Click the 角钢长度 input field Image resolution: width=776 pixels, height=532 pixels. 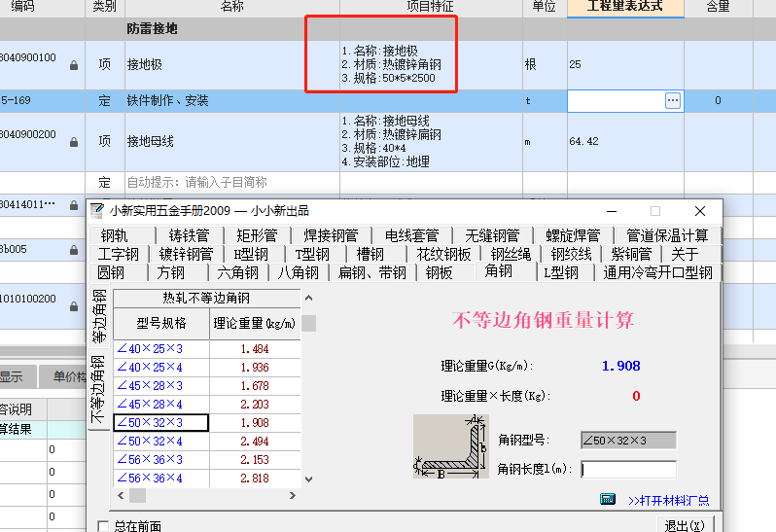click(628, 469)
